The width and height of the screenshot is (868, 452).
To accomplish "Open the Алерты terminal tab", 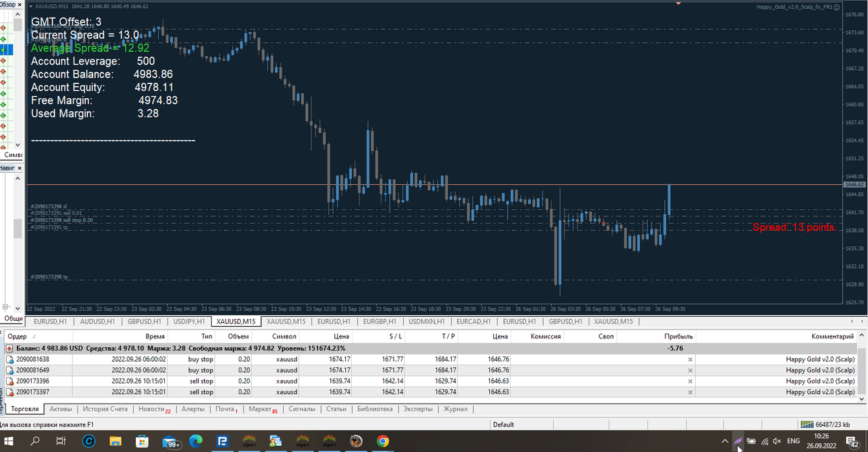I will (x=193, y=409).
